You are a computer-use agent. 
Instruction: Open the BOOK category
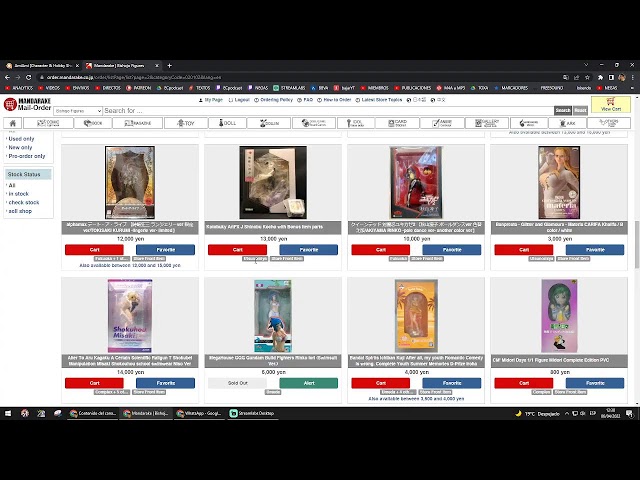tap(93, 123)
